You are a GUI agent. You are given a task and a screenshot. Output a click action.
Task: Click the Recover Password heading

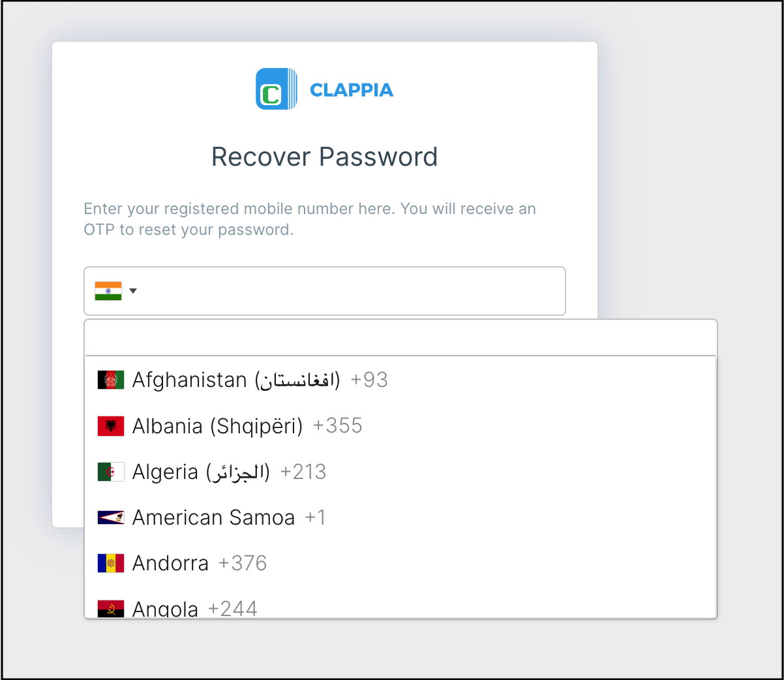324,157
